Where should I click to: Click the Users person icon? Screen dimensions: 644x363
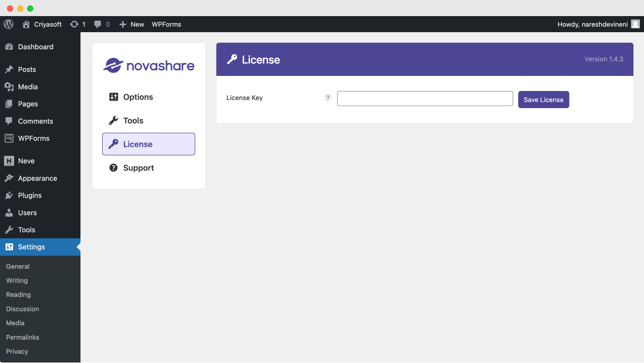[9, 213]
